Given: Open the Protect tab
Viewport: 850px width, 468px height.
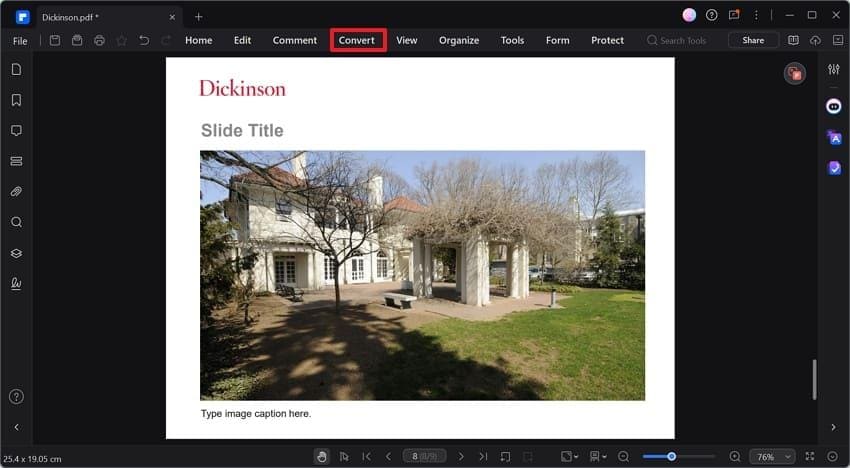Looking at the screenshot, I should pyautogui.click(x=607, y=40).
